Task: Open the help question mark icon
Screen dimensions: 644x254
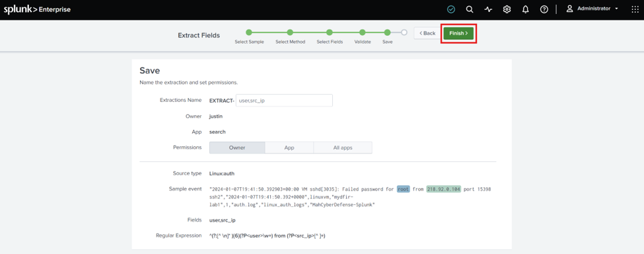Action: point(544,9)
